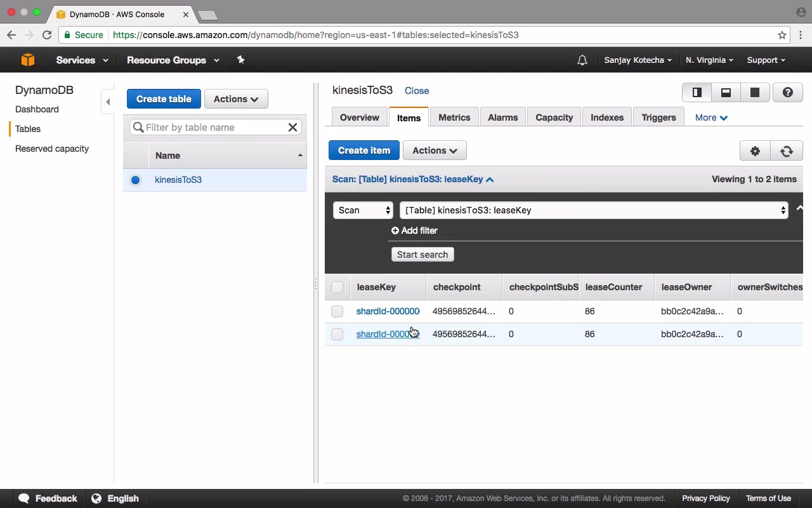Open the Chrome menu

tap(801, 35)
